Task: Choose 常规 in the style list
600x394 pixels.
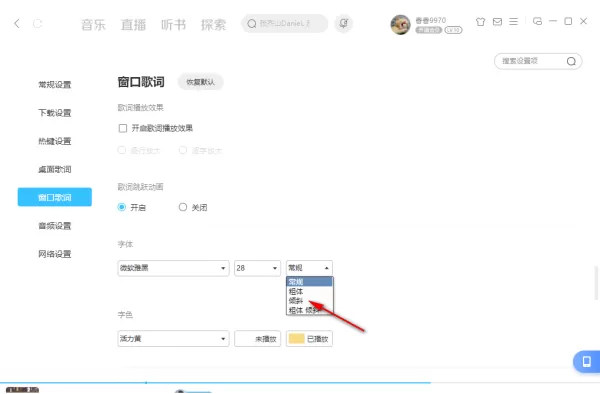Action: [310, 282]
